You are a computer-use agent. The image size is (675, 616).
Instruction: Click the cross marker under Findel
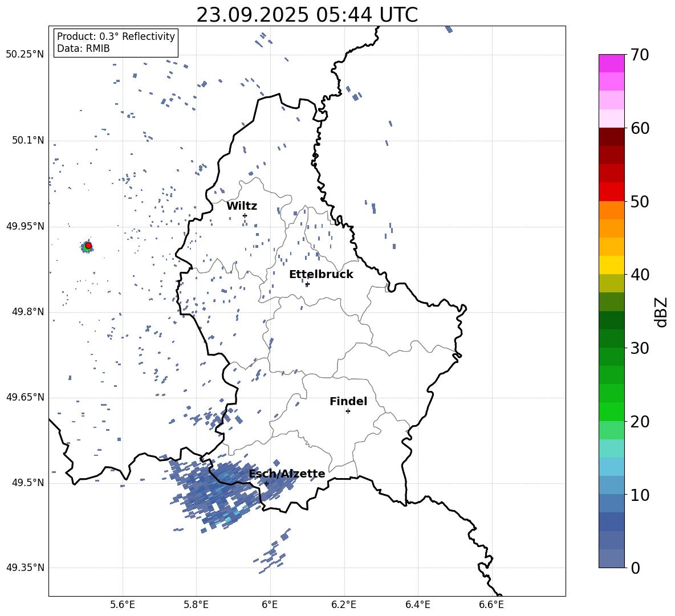348,411
